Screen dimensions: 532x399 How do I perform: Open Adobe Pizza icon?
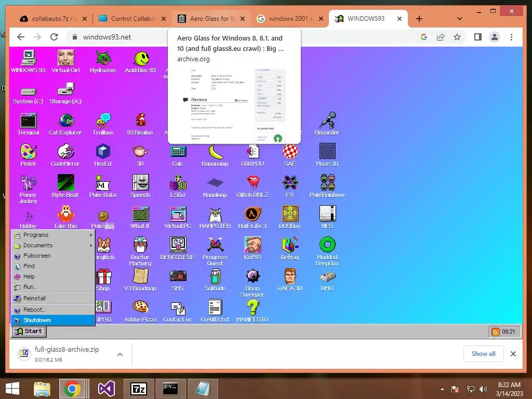point(140,311)
